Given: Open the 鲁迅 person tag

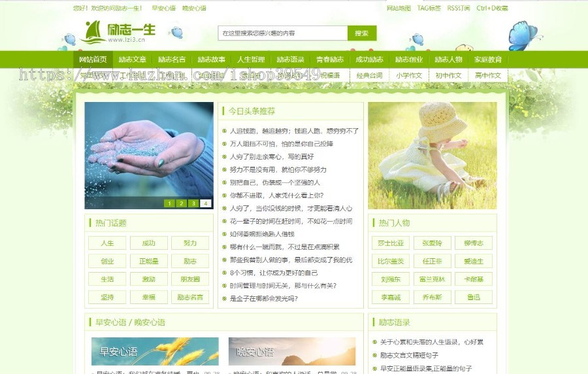Looking at the screenshot, I should (474, 297).
